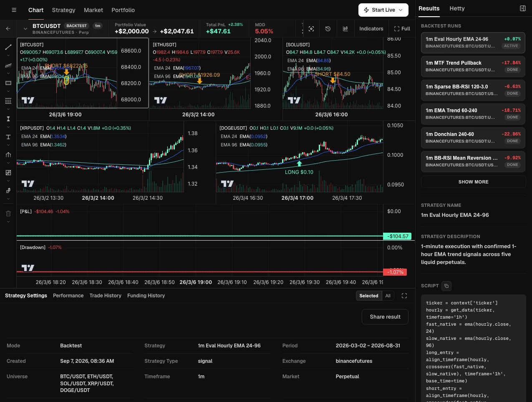The image size is (532, 402).
Task: Open the hamburger main menu
Action: 14,10
